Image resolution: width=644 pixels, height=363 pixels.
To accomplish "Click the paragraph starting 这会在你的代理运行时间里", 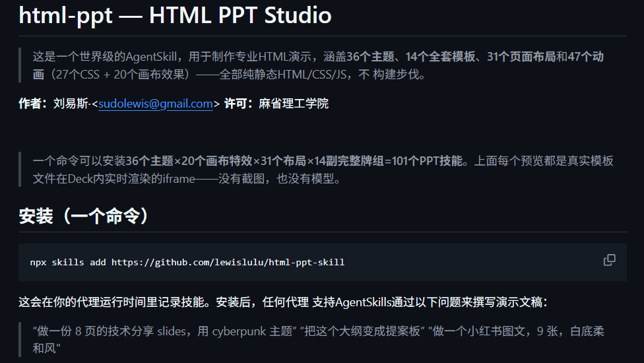I will tap(283, 302).
